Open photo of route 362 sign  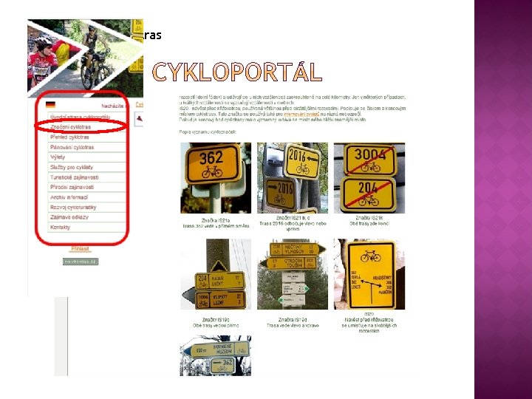(x=216, y=178)
